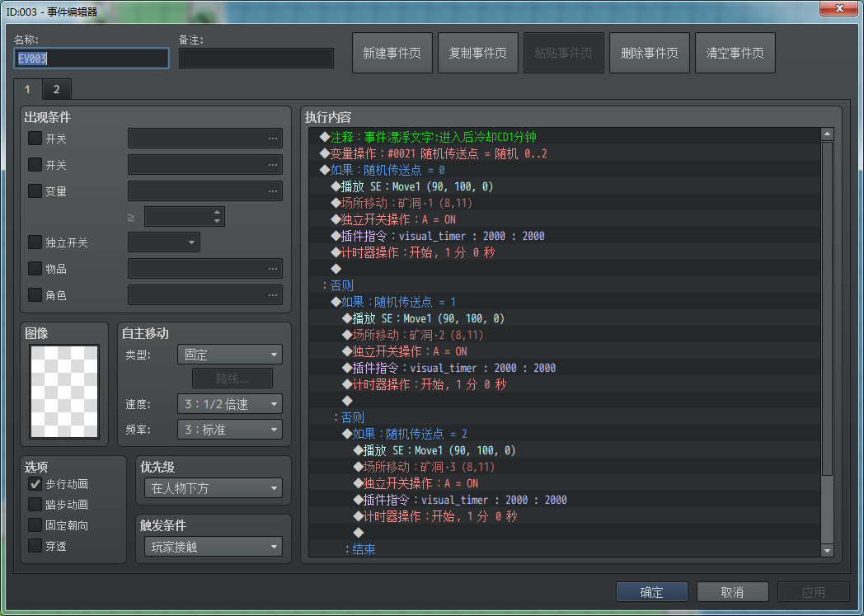Uncheck the 步行动画 option
The width and height of the screenshot is (864, 616).
(35, 484)
